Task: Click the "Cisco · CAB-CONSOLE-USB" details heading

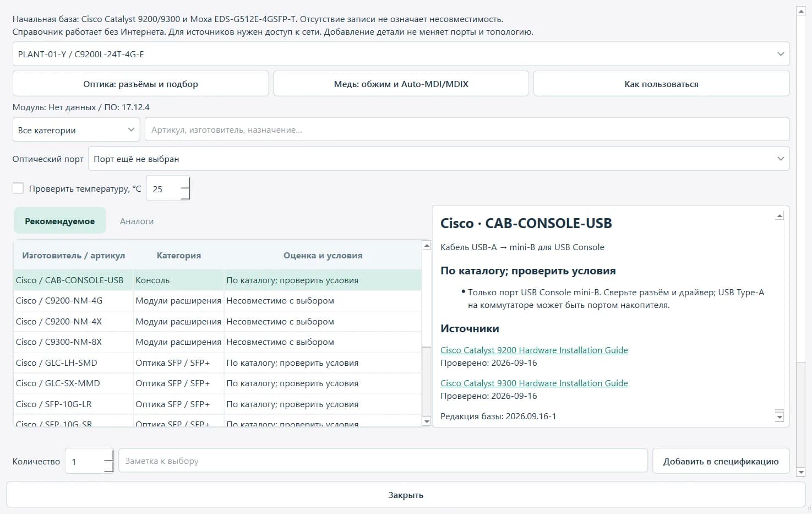Action: [526, 223]
